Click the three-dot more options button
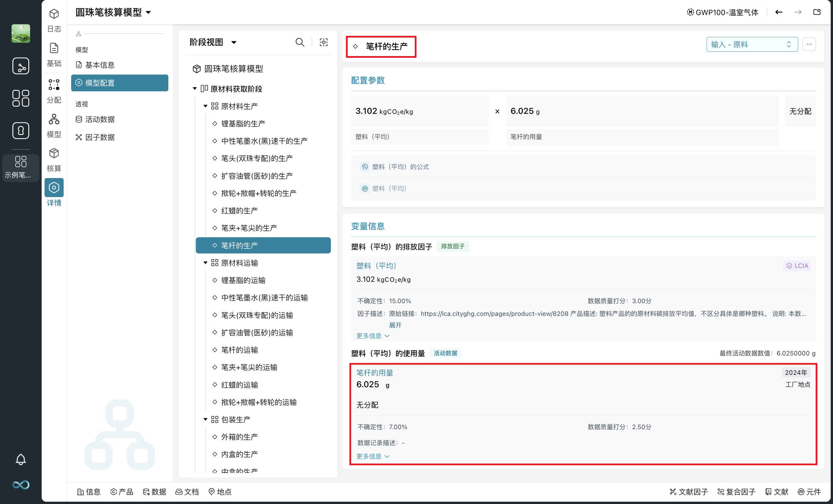 [809, 44]
